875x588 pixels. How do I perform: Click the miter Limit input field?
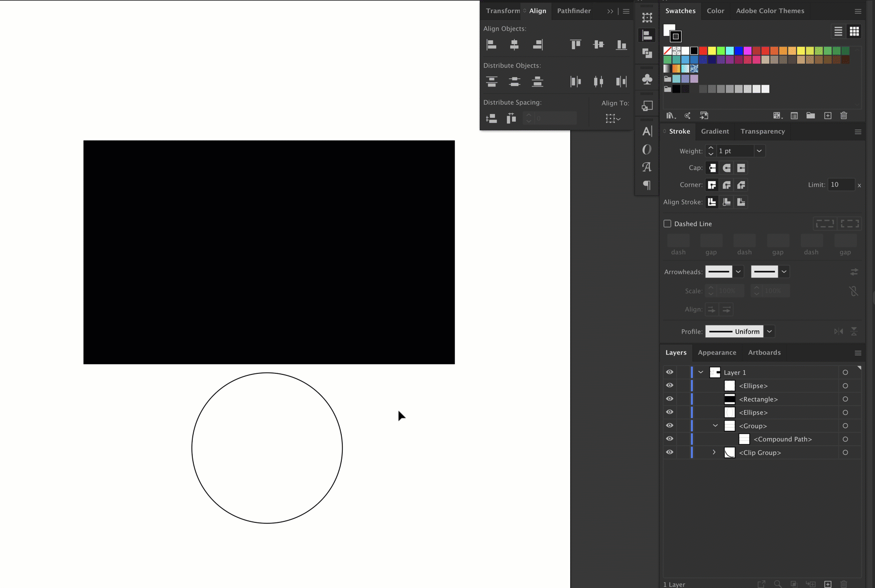pyautogui.click(x=841, y=185)
